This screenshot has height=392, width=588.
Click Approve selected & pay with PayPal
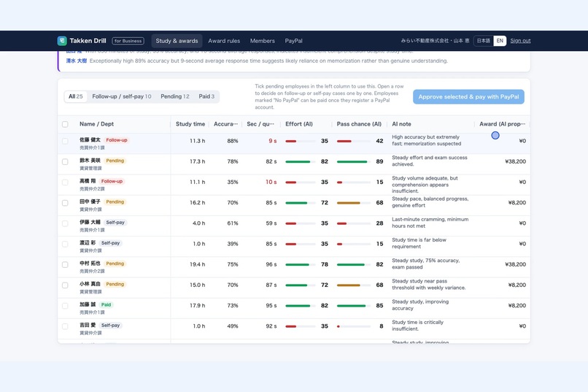click(x=468, y=96)
